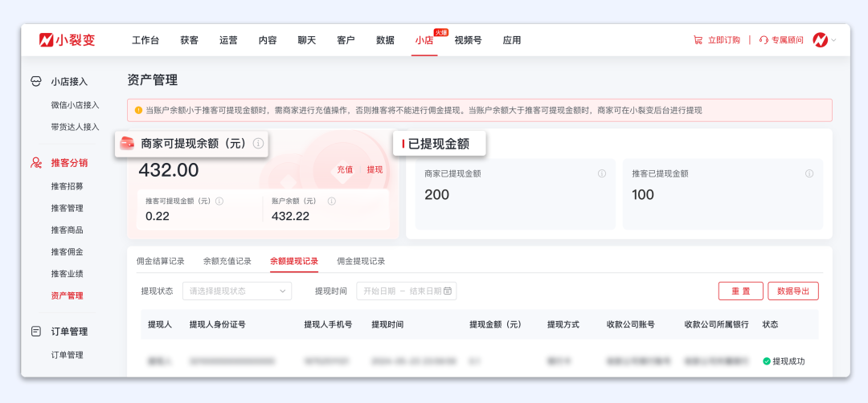Open the 提现时间 date range picker

[x=407, y=291]
